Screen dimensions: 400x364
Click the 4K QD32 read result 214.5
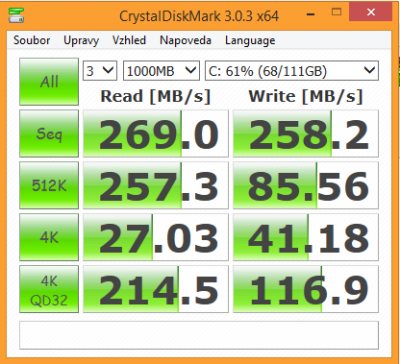click(x=156, y=289)
